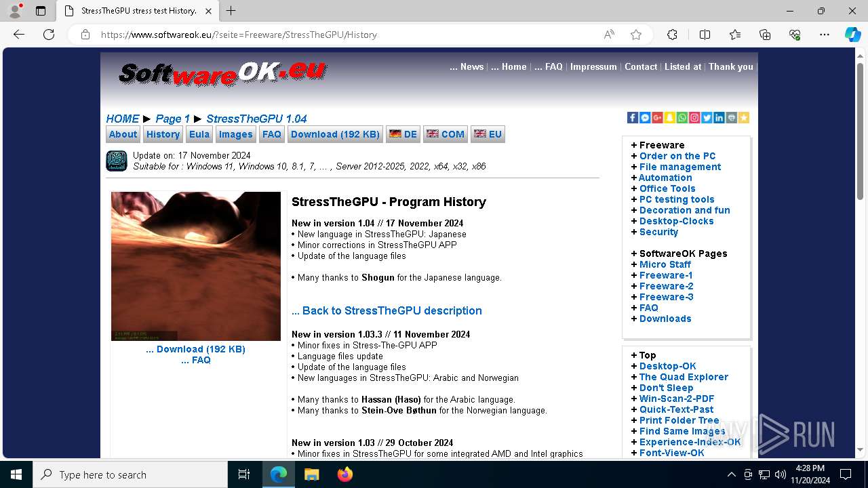Image resolution: width=868 pixels, height=488 pixels.
Task: Click StressTheGPU program icon next to update date
Action: (x=117, y=161)
